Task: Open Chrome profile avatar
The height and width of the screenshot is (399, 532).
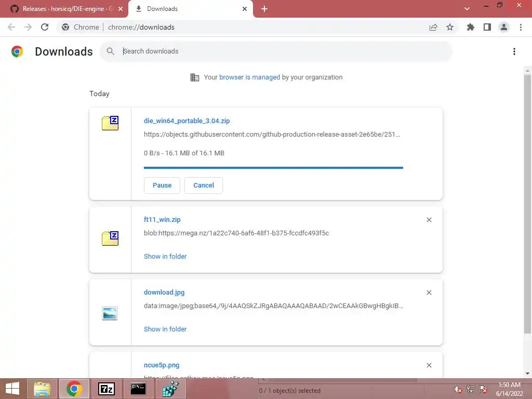Action: 504,27
